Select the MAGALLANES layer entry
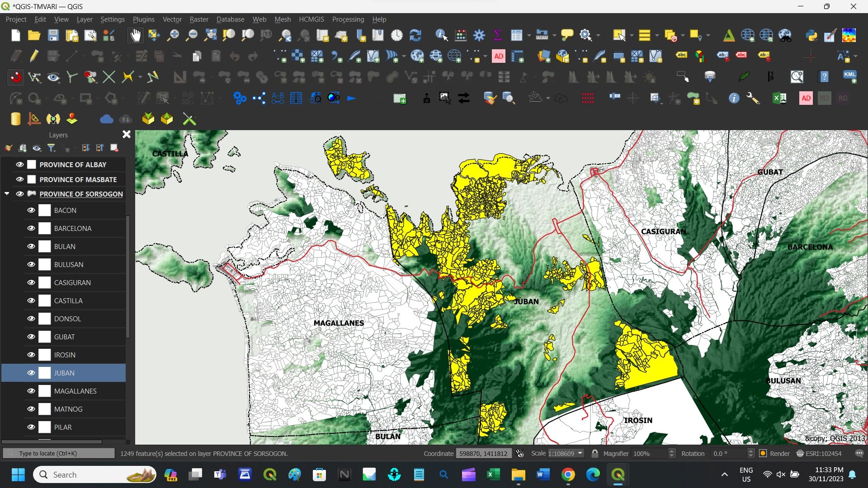Image resolution: width=868 pixels, height=488 pixels. tap(75, 391)
